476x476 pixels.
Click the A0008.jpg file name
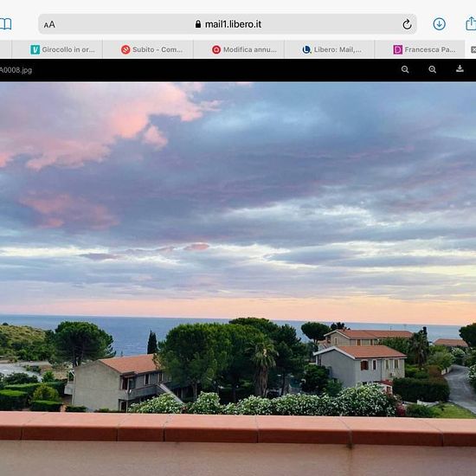pyautogui.click(x=16, y=70)
